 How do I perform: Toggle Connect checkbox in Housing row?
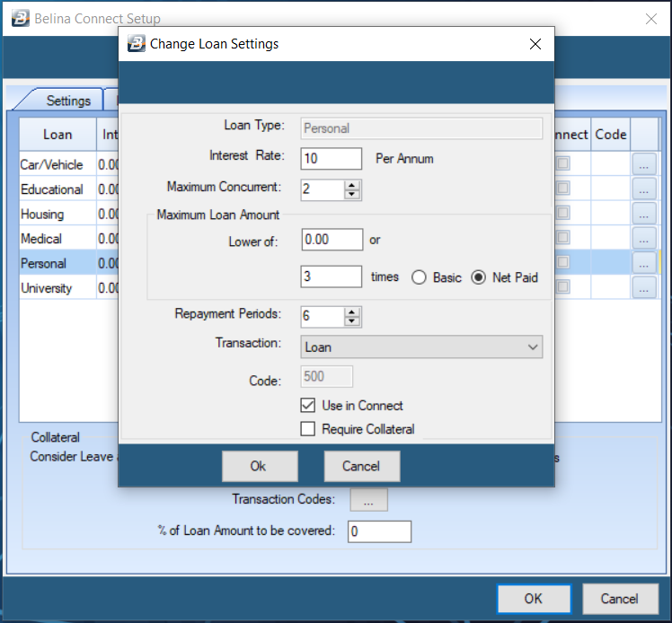[562, 213]
